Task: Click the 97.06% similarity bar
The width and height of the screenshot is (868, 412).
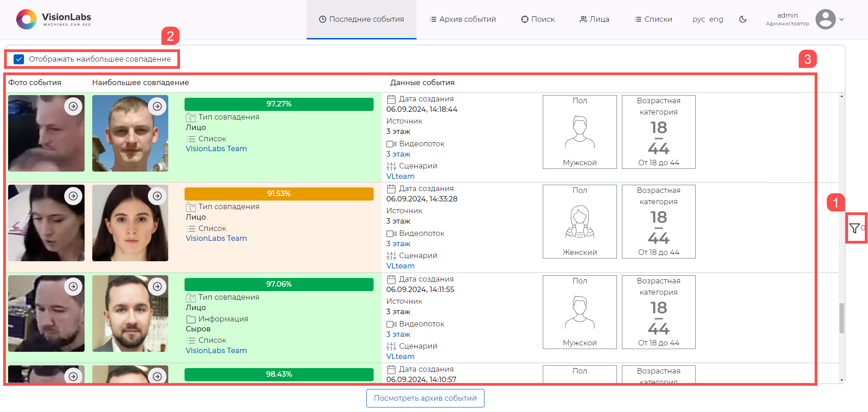Action: (x=279, y=284)
